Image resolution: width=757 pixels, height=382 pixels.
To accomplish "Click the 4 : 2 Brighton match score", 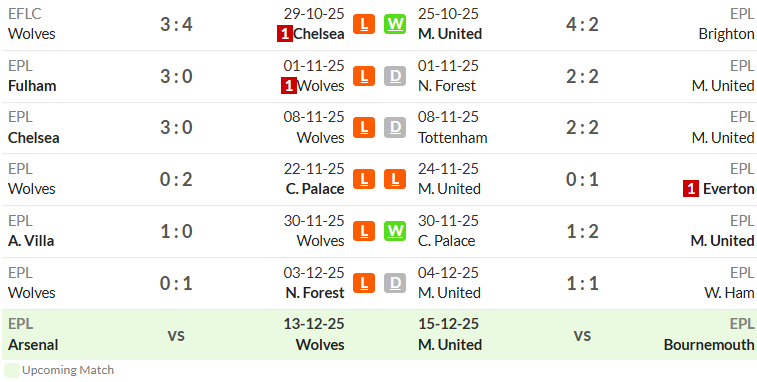I will click(x=582, y=24).
